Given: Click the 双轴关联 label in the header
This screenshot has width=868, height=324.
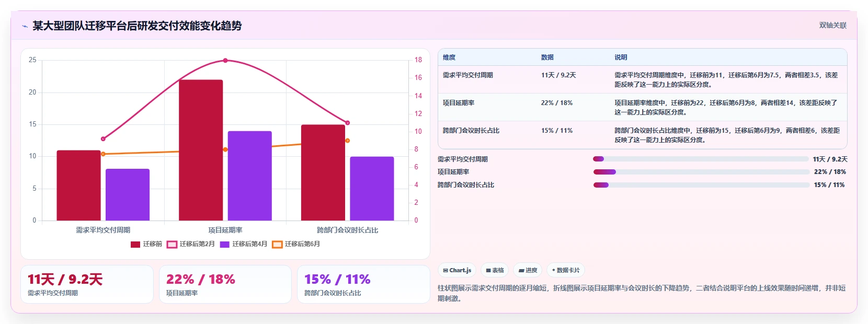Looking at the screenshot, I should tap(832, 26).
